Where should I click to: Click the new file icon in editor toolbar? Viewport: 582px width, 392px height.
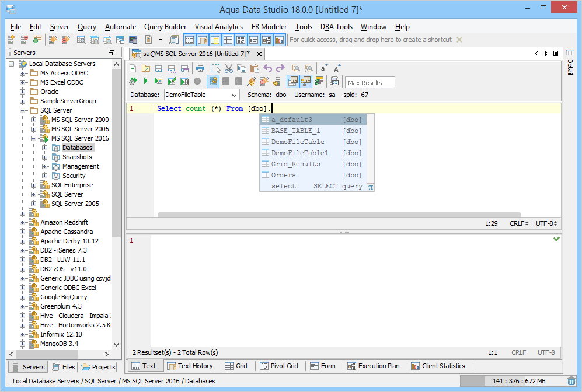133,68
